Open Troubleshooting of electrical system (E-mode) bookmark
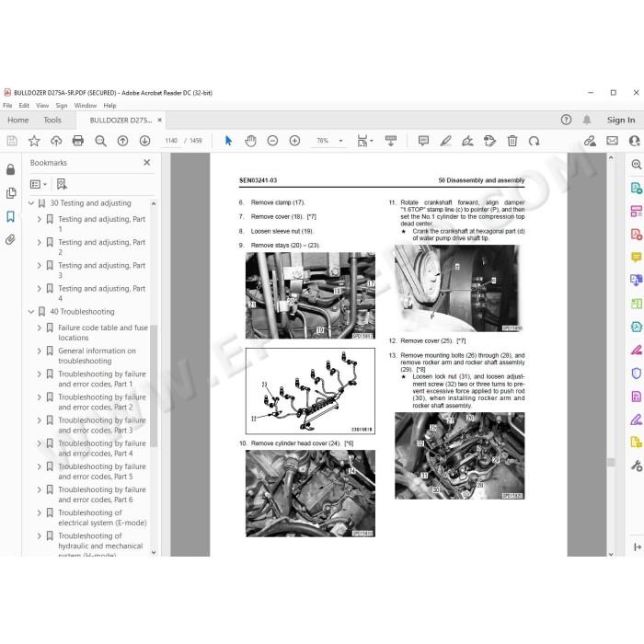 pos(102,517)
